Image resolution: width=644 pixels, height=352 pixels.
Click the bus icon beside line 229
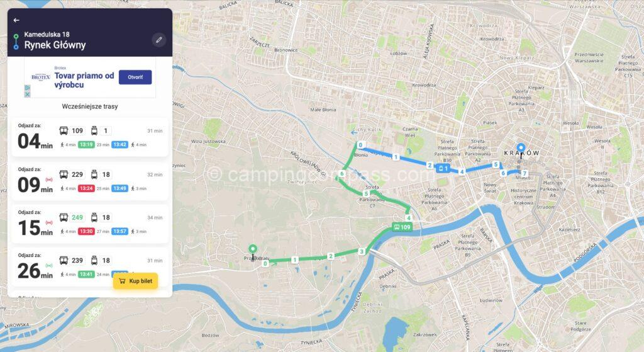[x=64, y=174]
